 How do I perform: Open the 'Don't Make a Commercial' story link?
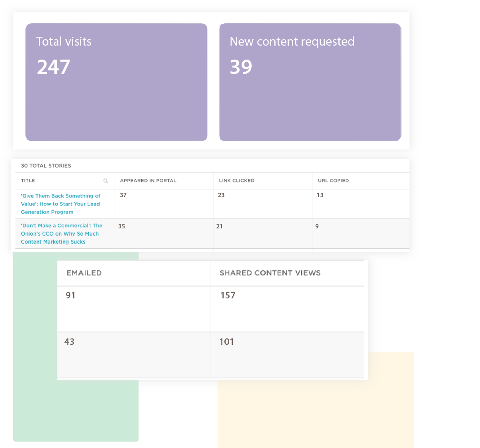(x=61, y=234)
